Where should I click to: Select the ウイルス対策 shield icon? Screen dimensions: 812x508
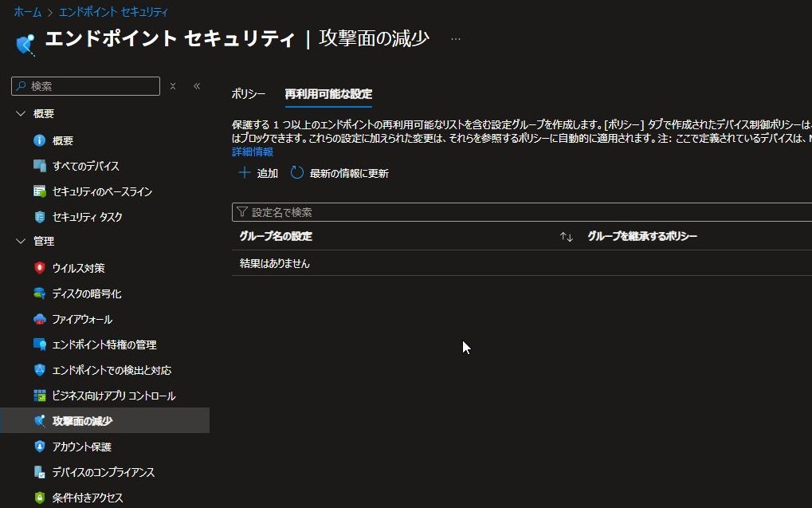click(40, 268)
